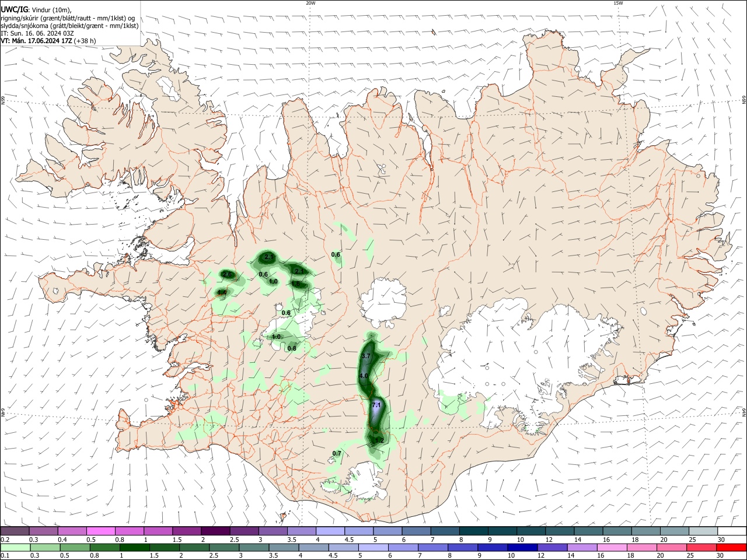Screen dimensions: 747x560
Task: Select the 'rigning/skúrir' legend description line
Action: coord(68,17)
